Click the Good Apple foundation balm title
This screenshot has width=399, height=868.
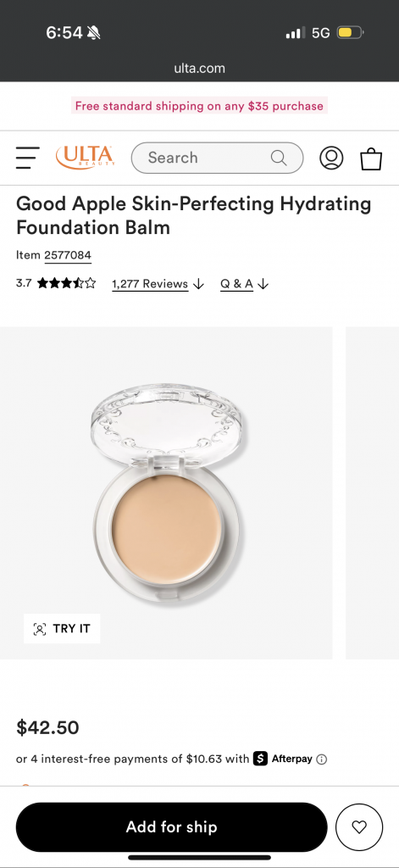tap(194, 215)
